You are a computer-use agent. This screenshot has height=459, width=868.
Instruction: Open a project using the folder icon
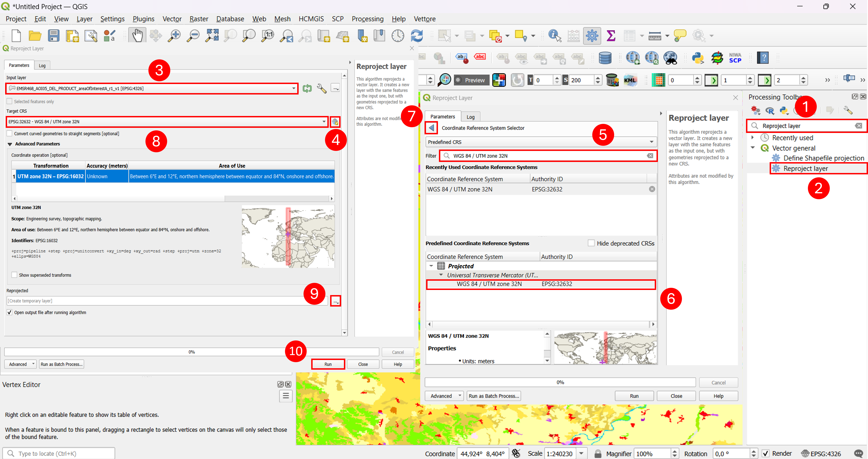[x=35, y=36]
